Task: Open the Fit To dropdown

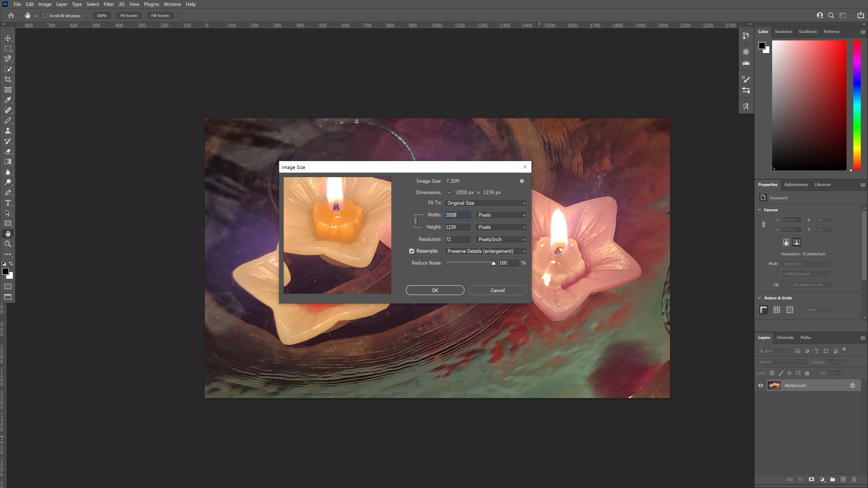Action: 486,203
